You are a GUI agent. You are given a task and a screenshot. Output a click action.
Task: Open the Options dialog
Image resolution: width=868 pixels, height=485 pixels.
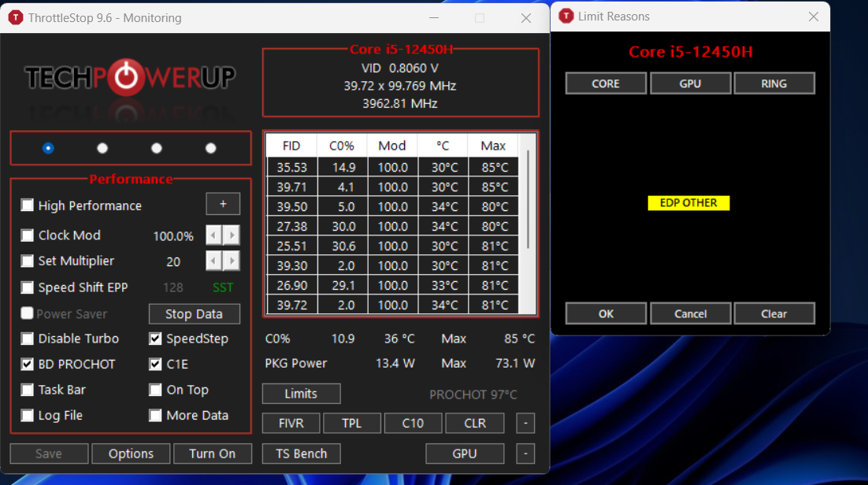coord(131,454)
